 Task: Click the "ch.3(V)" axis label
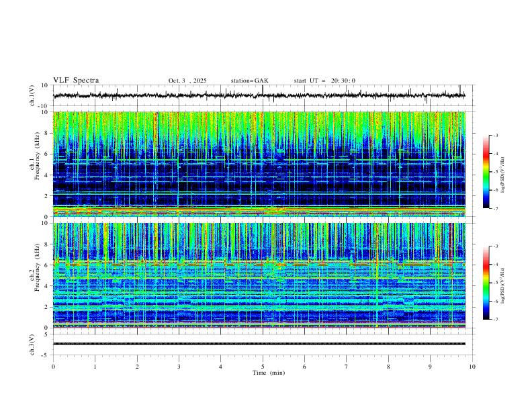pyautogui.click(x=32, y=345)
